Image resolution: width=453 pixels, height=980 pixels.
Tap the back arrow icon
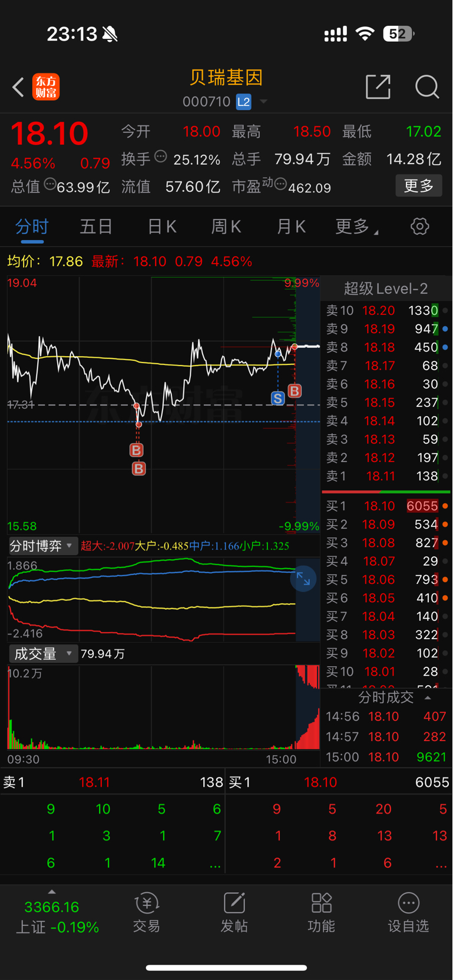click(x=18, y=88)
